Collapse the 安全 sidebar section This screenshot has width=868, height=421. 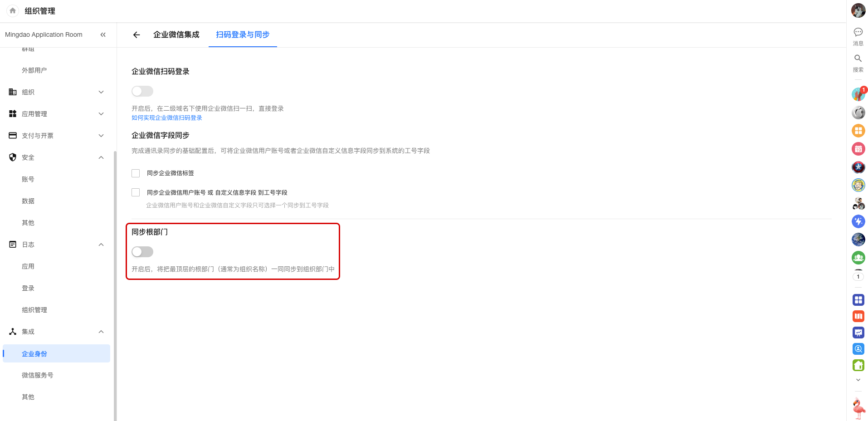click(x=101, y=157)
